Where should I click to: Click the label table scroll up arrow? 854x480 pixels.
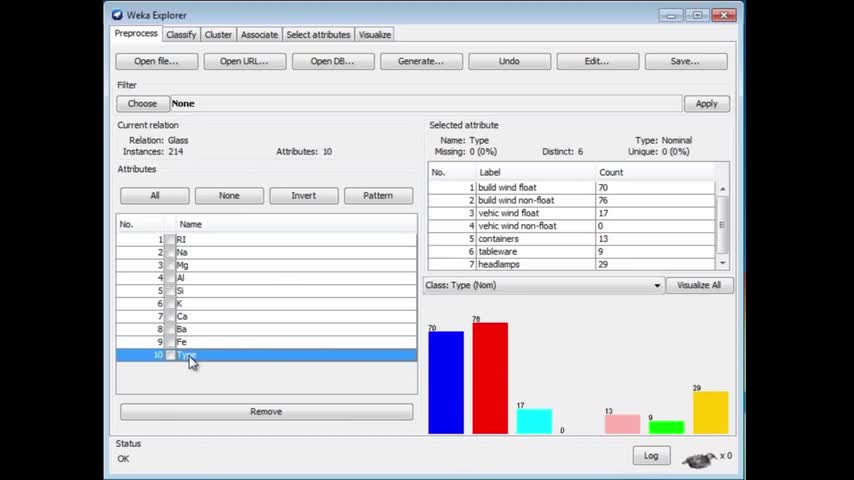[x=722, y=189]
